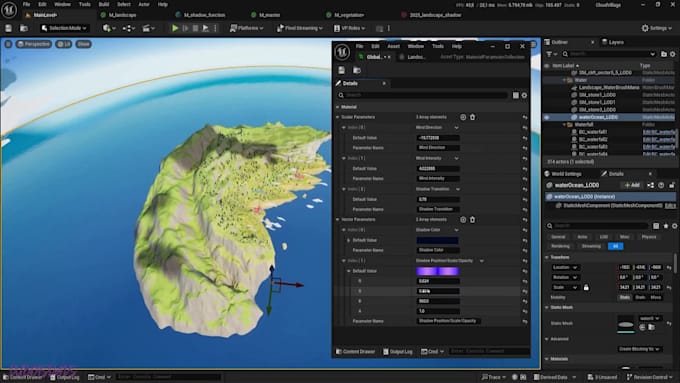Click the parameter collection Details search field

click(x=423, y=95)
